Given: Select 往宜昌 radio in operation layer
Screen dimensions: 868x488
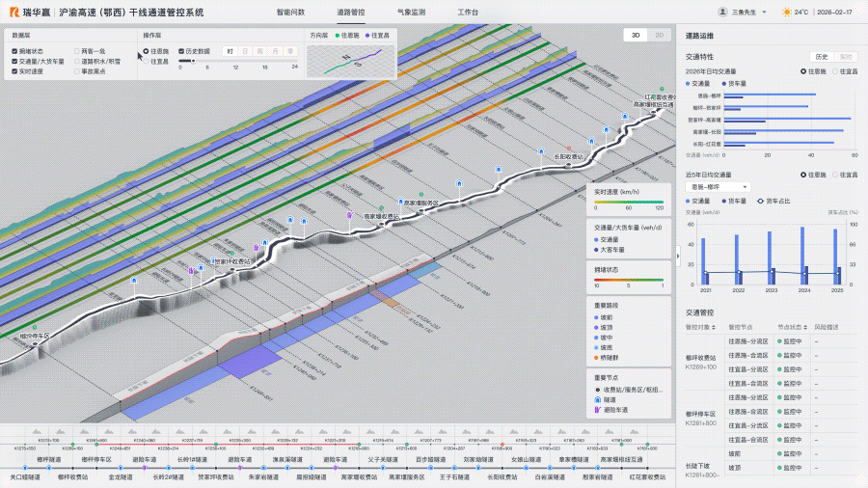Looking at the screenshot, I should [x=147, y=62].
